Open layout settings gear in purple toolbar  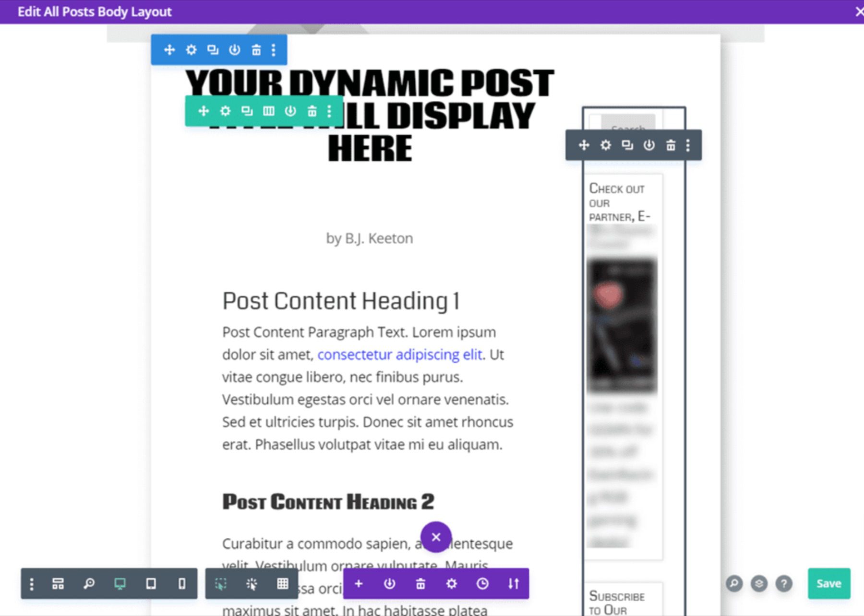[451, 584]
